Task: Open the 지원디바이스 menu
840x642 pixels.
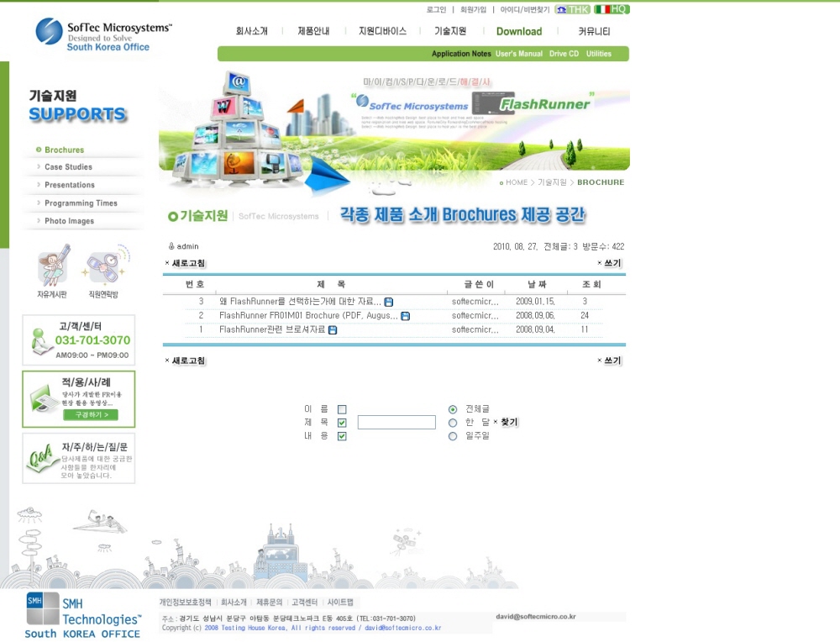Action: pos(382,31)
